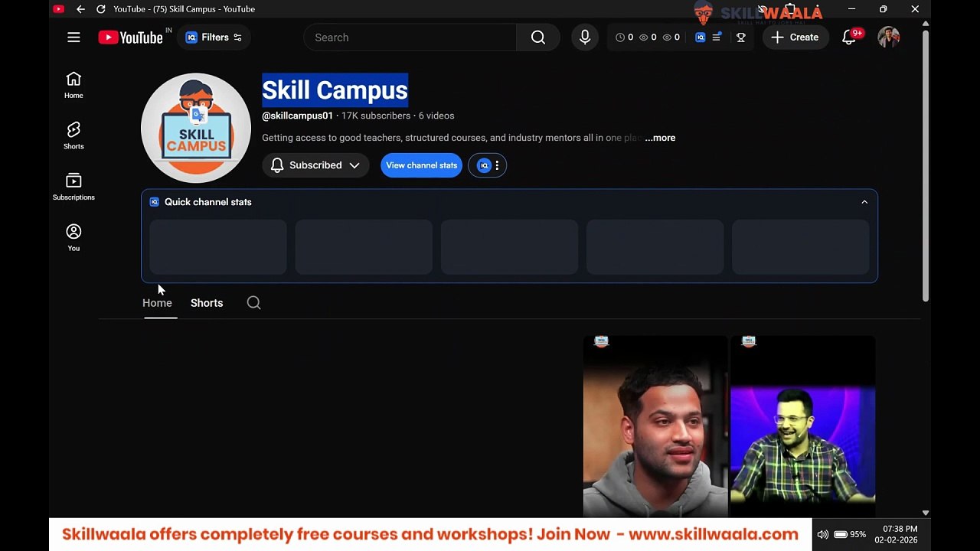
Task: Click the page scrollbar up arrow
Action: (x=926, y=24)
